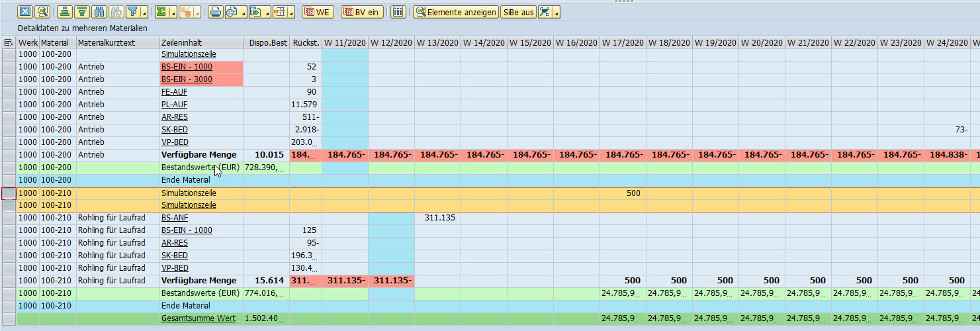The image size is (980, 331).
Task: Toggle SiBe aus button
Action: pos(518,12)
